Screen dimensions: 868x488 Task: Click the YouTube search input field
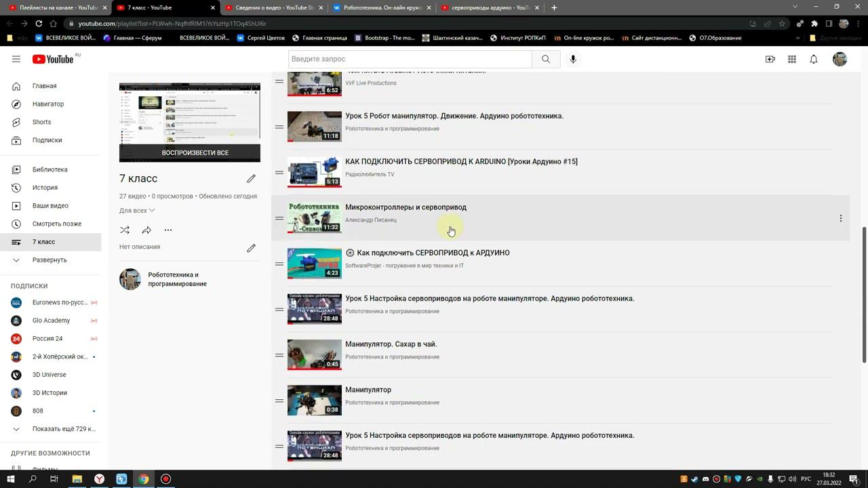click(410, 59)
